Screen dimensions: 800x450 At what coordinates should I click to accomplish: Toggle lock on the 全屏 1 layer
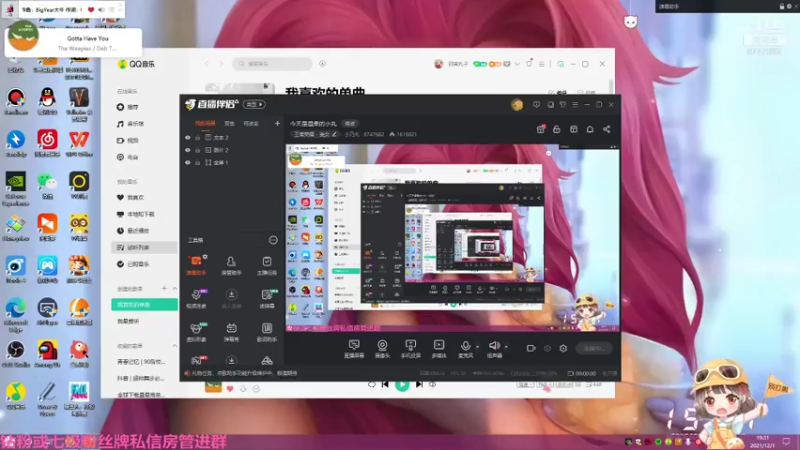pyautogui.click(x=197, y=162)
